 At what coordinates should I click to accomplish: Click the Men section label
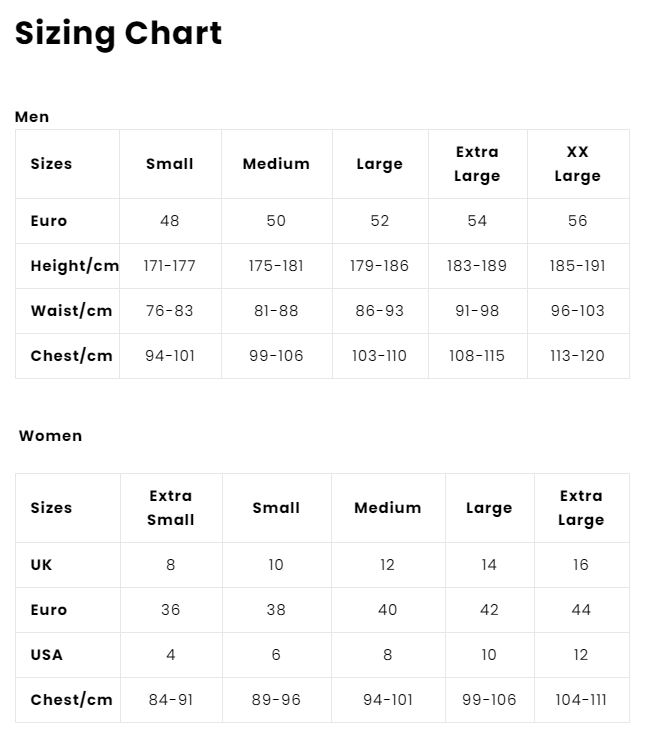point(32,117)
